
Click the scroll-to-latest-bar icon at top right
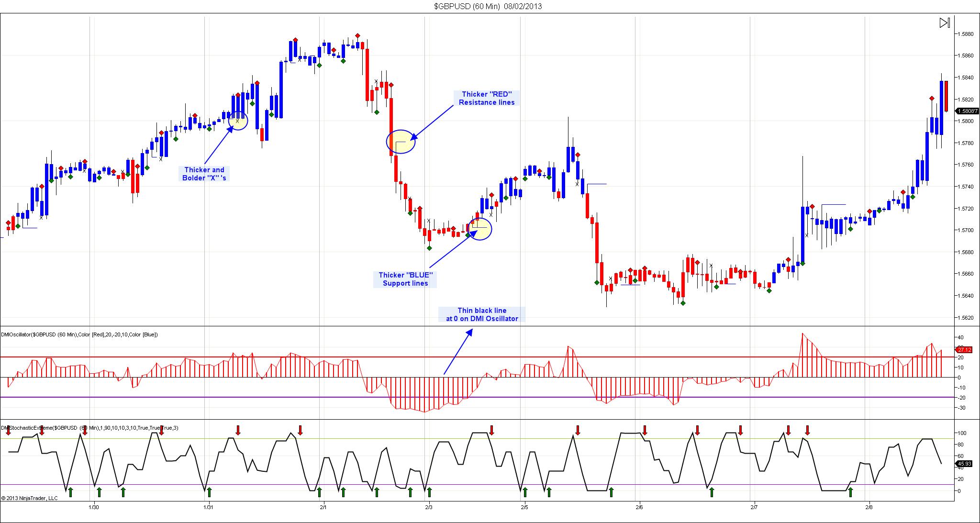944,23
